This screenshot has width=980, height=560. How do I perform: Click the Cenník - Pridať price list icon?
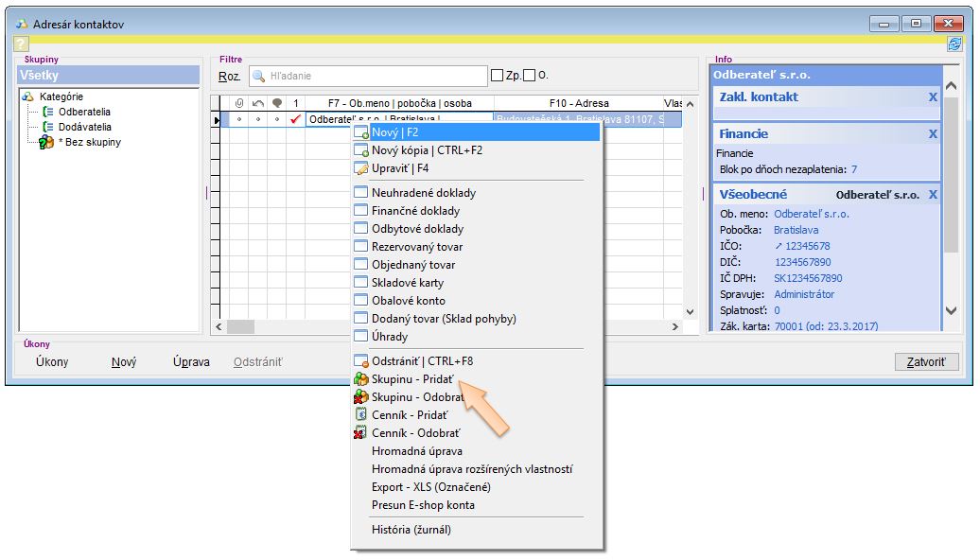[x=360, y=415]
